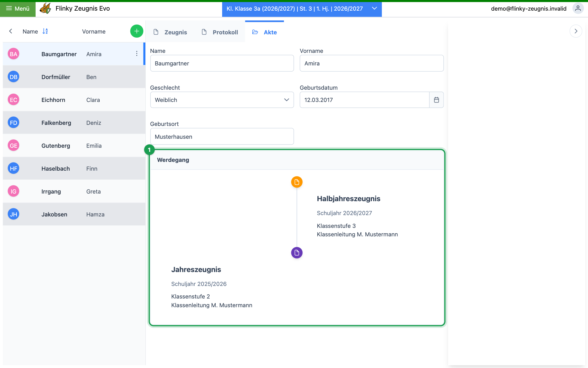
Task: Switch to the Zeugnis tab
Action: point(170,32)
